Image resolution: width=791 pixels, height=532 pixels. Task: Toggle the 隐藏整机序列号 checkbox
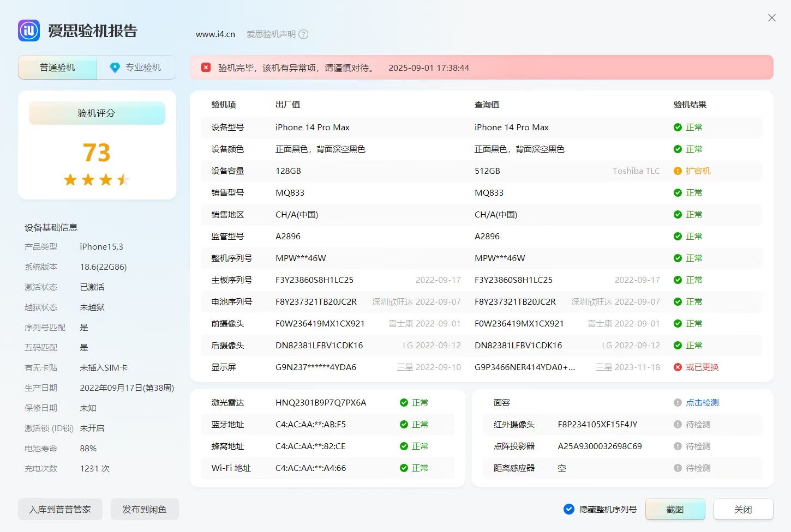click(x=568, y=509)
